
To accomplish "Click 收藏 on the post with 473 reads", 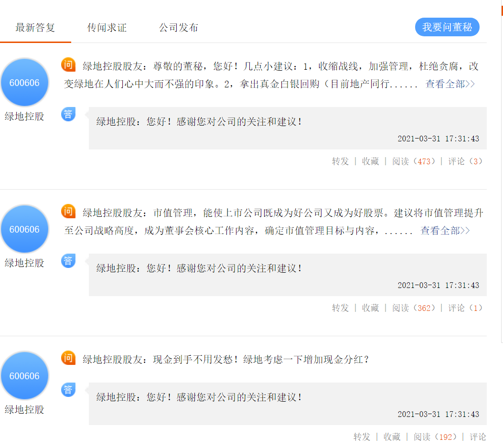I will [371, 161].
